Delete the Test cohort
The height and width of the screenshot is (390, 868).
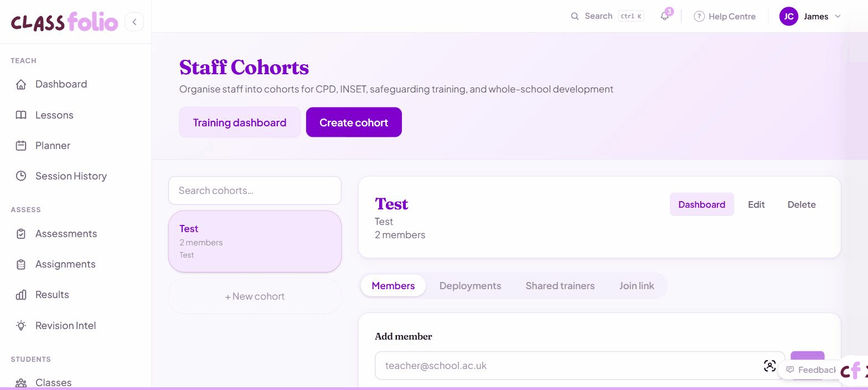802,204
